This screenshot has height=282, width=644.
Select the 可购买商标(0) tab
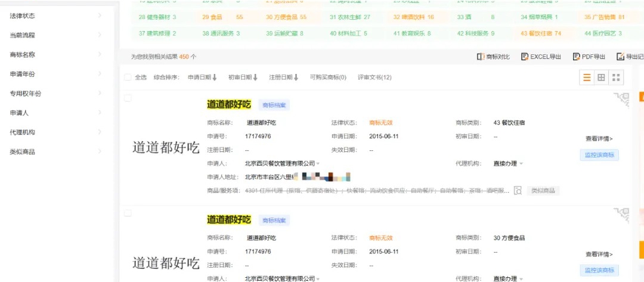tap(328, 78)
